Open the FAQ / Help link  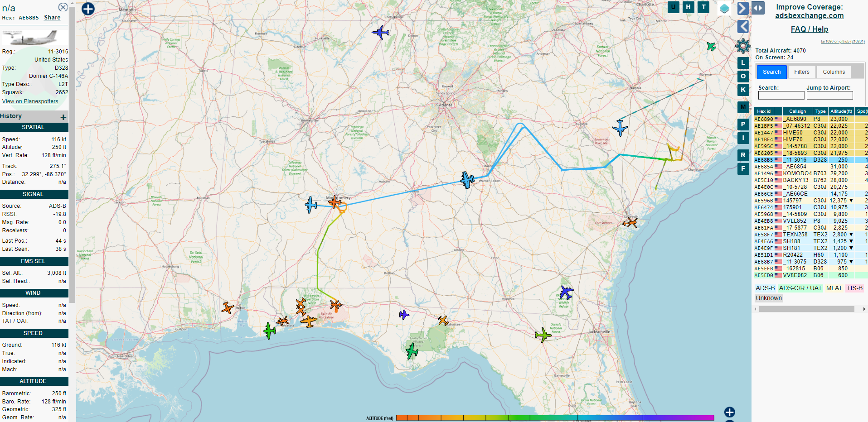[x=810, y=29]
